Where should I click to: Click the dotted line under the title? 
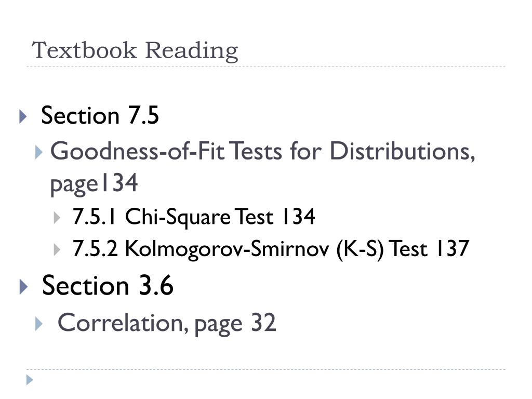pos(266,66)
